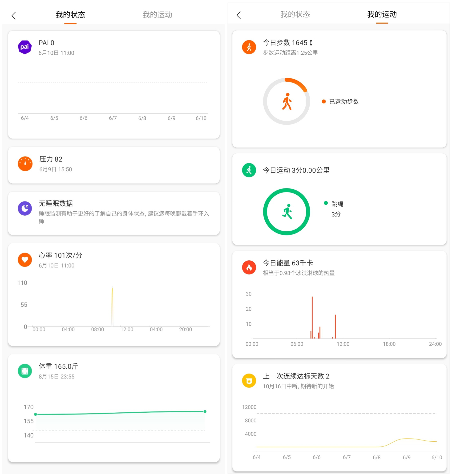Switch to 我的运动 tab on left screen
The height and width of the screenshot is (476, 452).
pyautogui.click(x=157, y=15)
